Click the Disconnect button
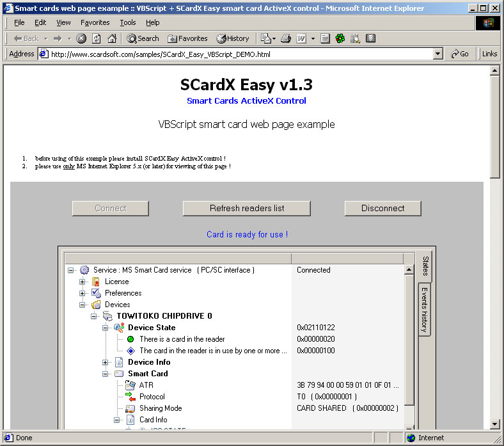This screenshot has width=504, height=446. [x=382, y=209]
